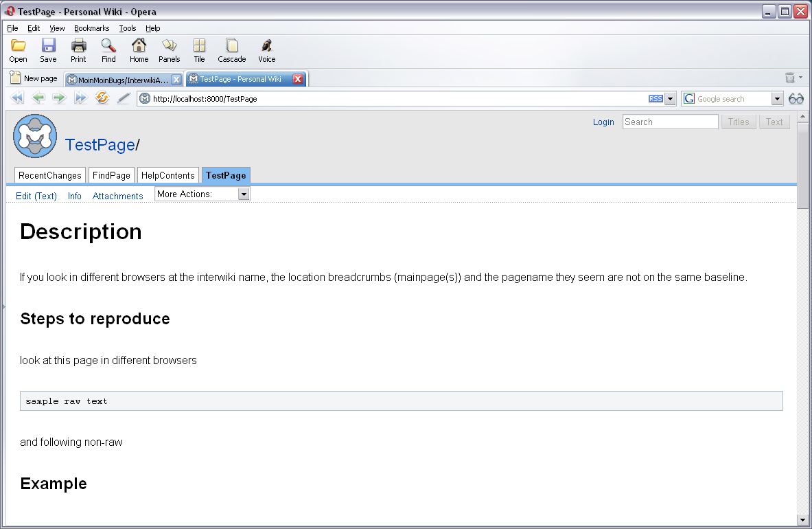Click the MoinMoin logo image
Screen dimensions: 812x529
coord(35,137)
